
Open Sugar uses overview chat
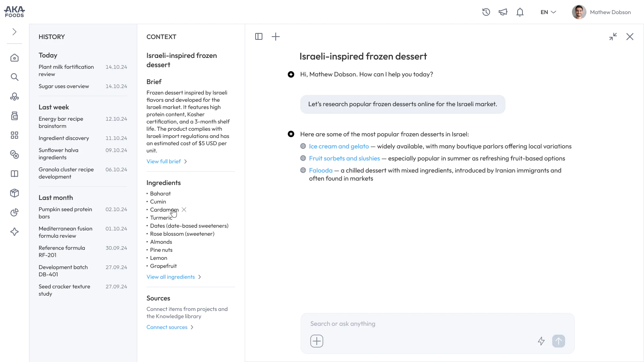[83, 86]
